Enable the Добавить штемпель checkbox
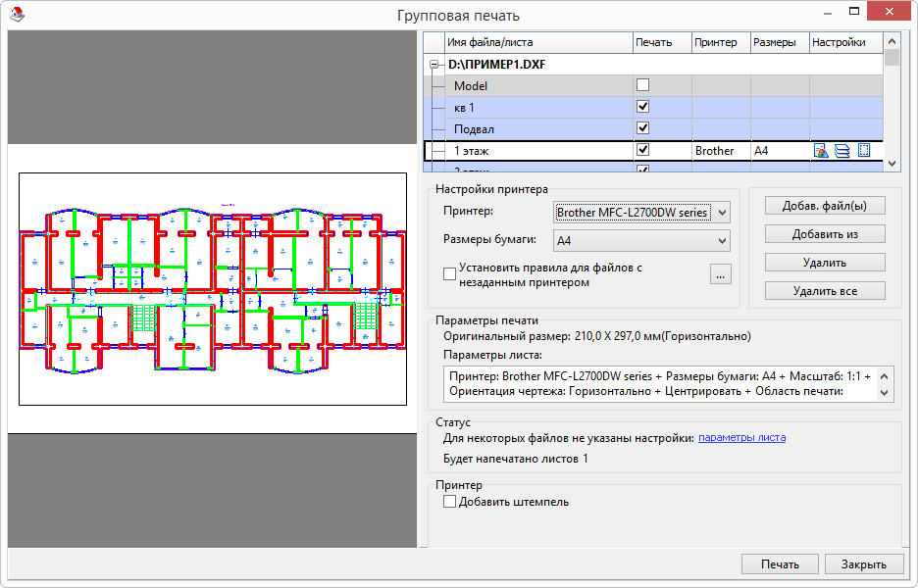This screenshot has width=918, height=588. coord(450,502)
